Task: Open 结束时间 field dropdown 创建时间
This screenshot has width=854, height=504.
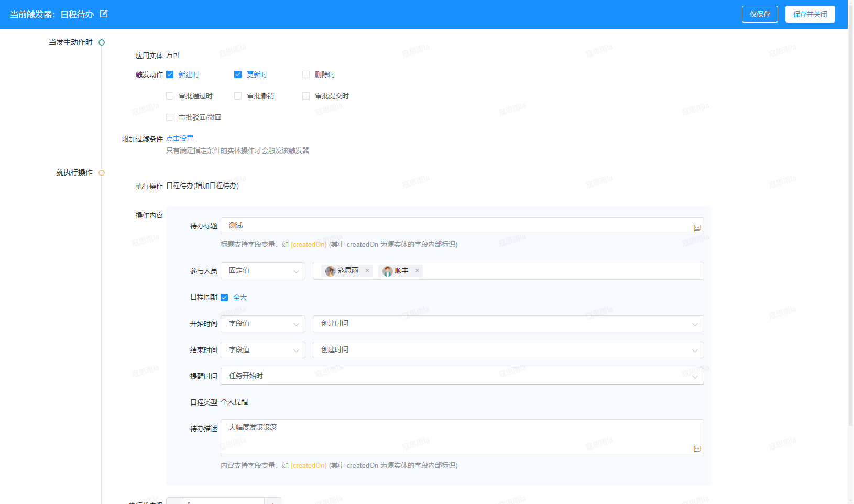Action: 508,350
